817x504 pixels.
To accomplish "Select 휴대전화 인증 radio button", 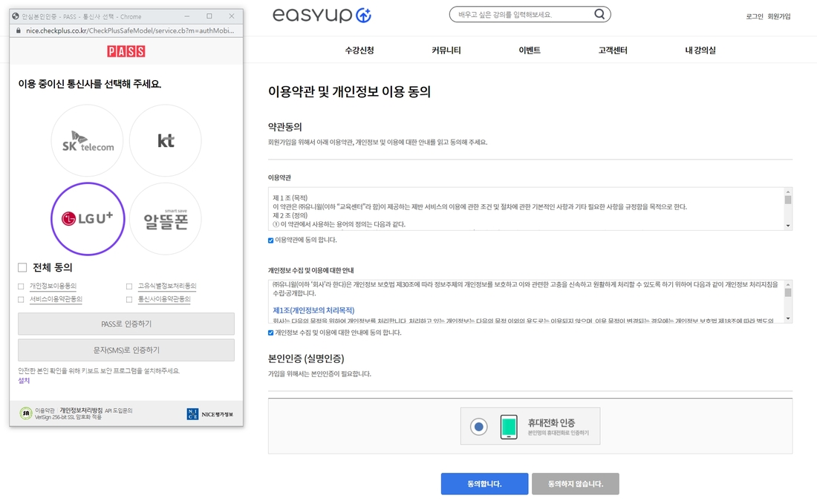I will [479, 427].
